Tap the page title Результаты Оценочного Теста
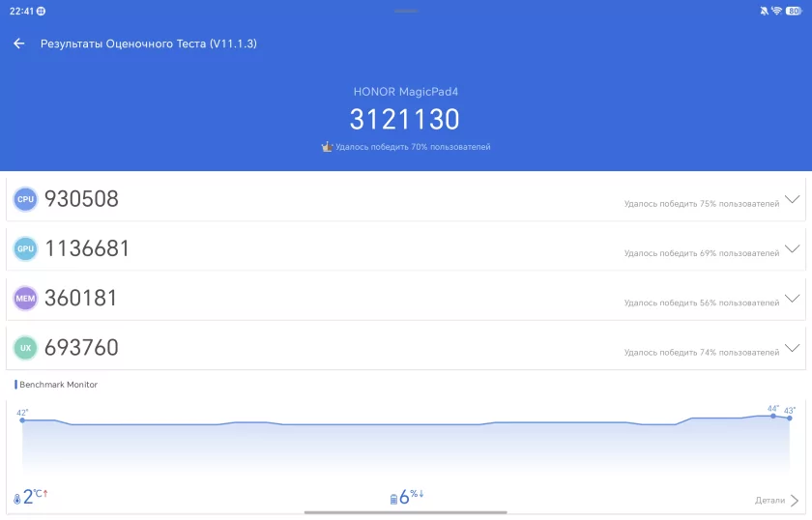Image resolution: width=812 pixels, height=520 pixels. point(149,43)
